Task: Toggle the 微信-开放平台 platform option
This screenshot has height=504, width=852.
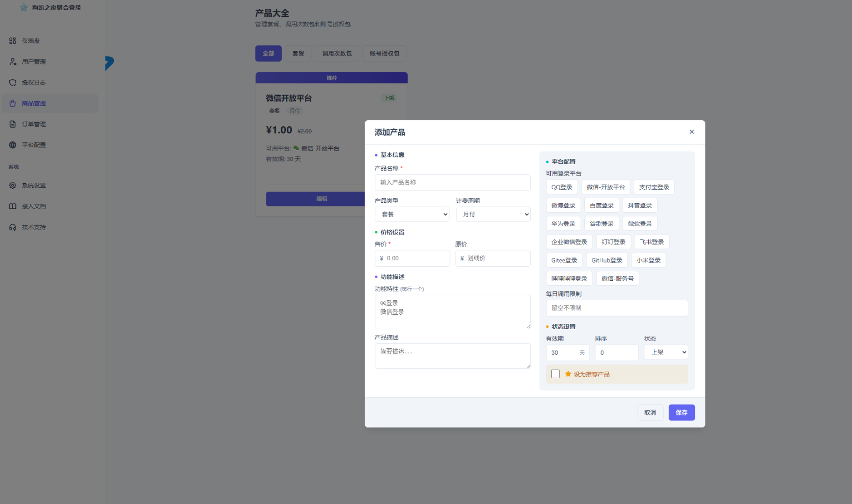Action: 606,187
